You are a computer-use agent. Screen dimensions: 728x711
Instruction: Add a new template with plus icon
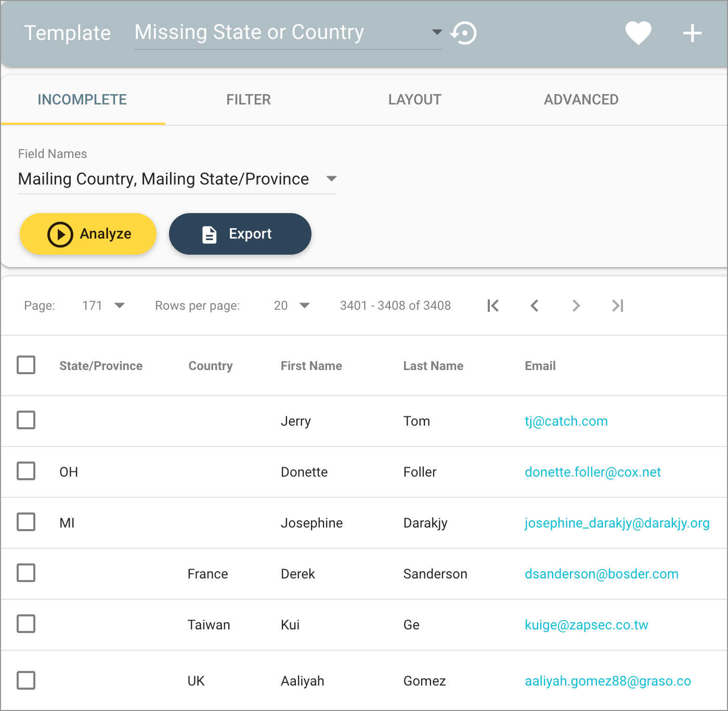[x=692, y=33]
